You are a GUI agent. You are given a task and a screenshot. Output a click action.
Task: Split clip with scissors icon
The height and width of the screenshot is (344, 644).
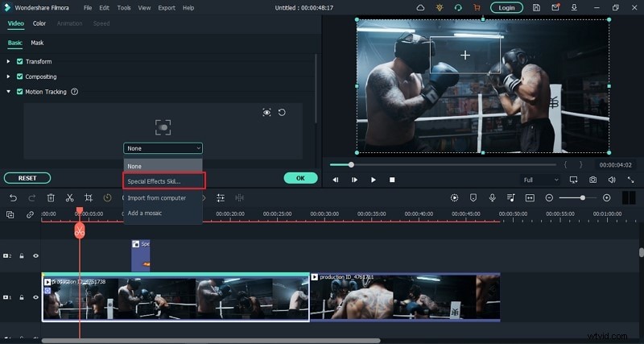click(69, 198)
